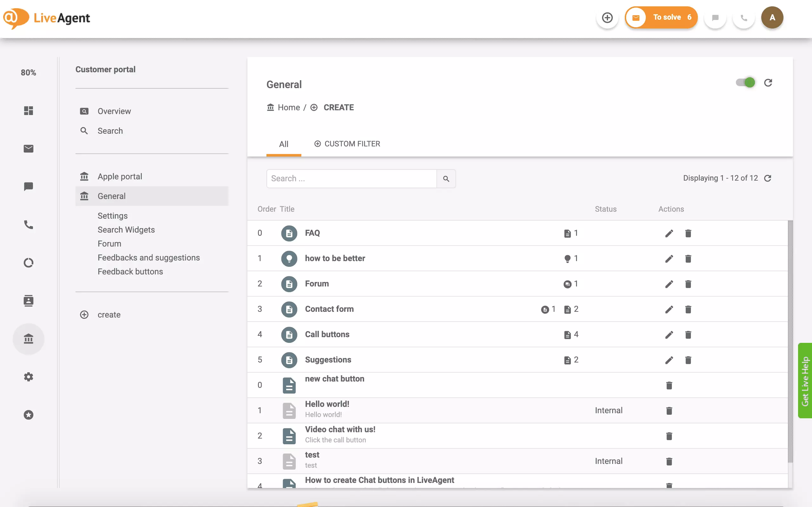The width and height of the screenshot is (812, 507).
Task: Open the Calls phone icon in sidebar
Action: (29, 225)
